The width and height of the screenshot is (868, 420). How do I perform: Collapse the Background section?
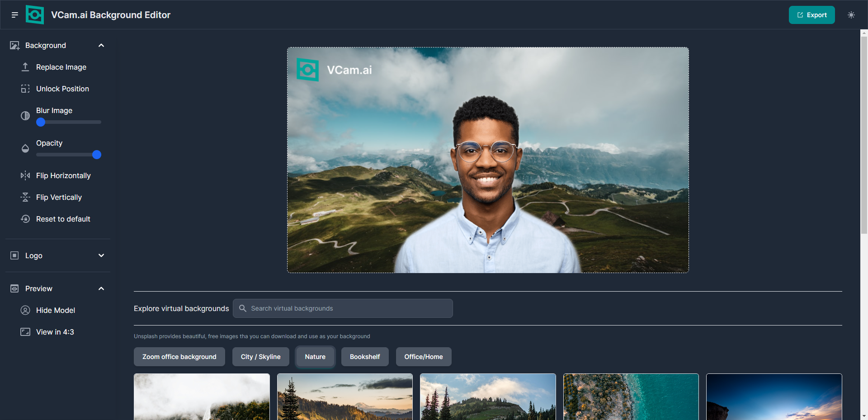click(101, 45)
